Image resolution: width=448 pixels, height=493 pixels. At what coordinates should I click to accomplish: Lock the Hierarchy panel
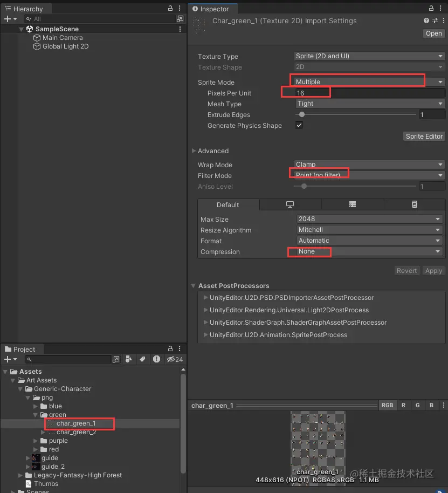click(170, 9)
